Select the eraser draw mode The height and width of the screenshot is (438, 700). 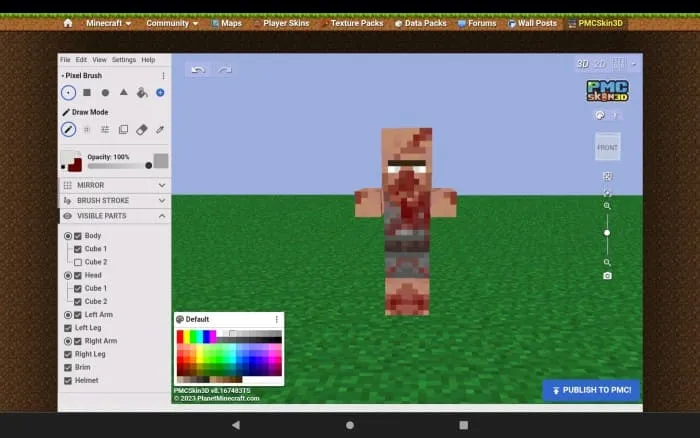coord(141,129)
